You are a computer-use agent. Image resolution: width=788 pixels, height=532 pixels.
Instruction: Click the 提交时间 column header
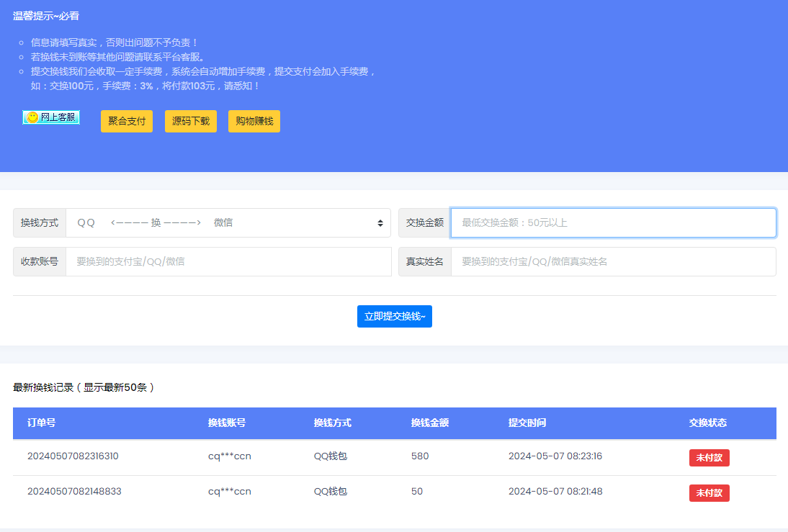point(527,423)
